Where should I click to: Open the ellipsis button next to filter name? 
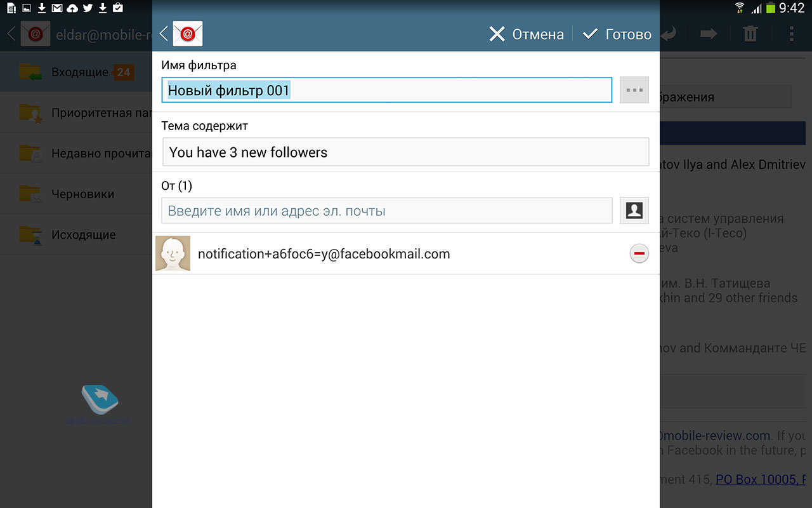[x=634, y=90]
